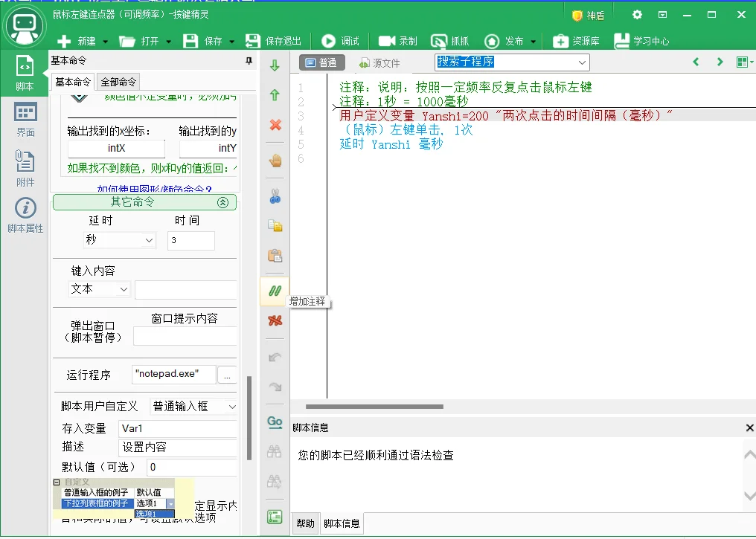Toggle the pin on the 基本命令 panel
756x539 pixels.
tap(249, 60)
